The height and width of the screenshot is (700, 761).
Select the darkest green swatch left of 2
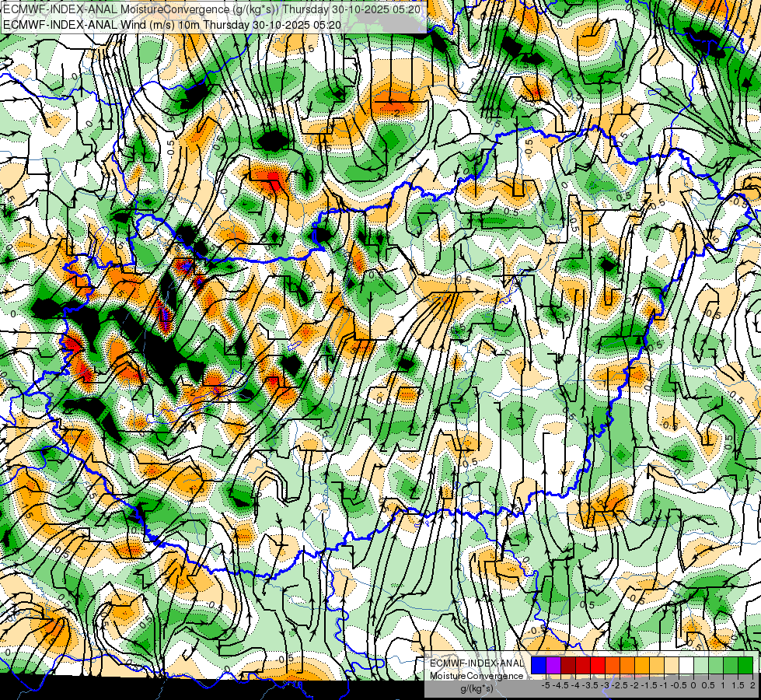pyautogui.click(x=745, y=665)
